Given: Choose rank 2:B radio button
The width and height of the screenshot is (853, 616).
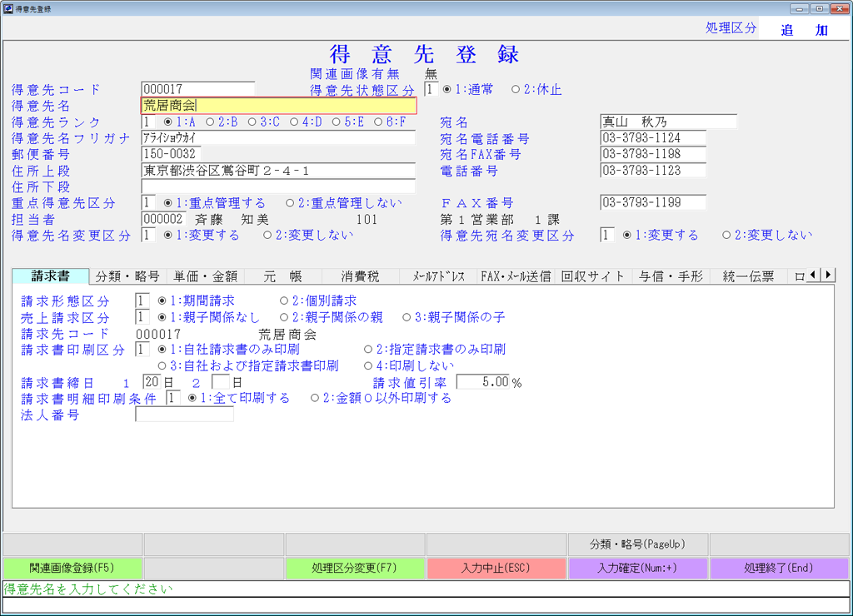Looking at the screenshot, I should [222, 122].
